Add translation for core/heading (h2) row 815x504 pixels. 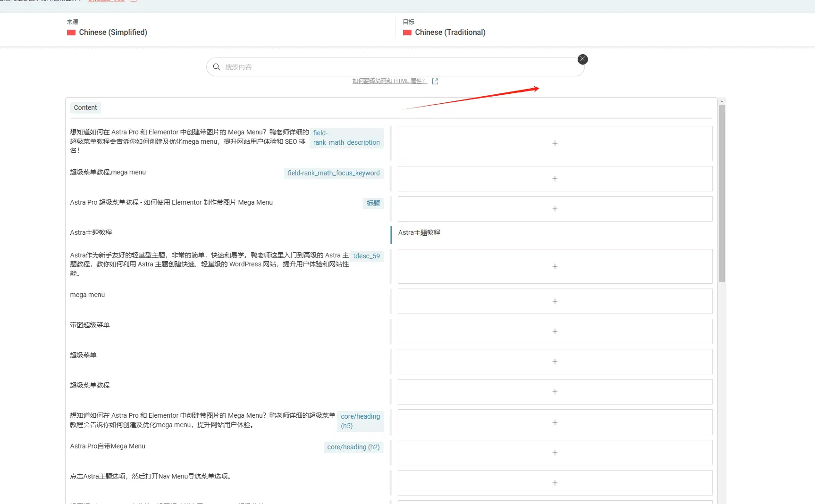click(555, 453)
